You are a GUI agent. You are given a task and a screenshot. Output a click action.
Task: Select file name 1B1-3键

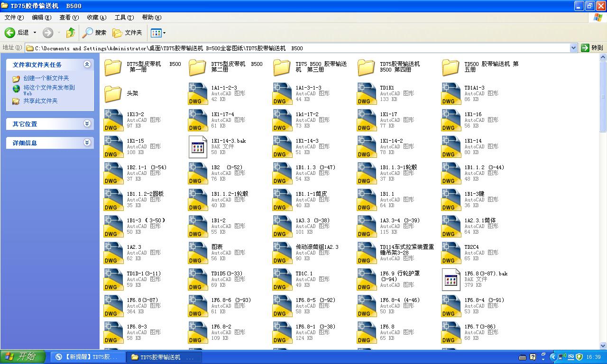pyautogui.click(x=474, y=194)
